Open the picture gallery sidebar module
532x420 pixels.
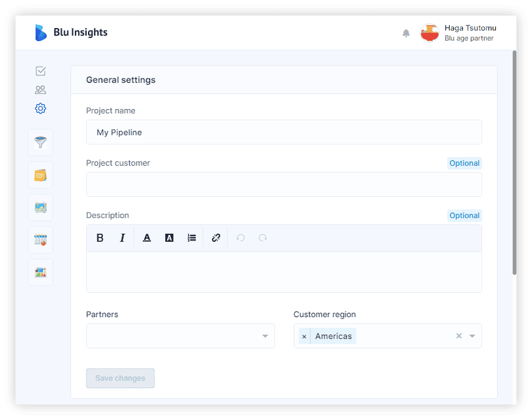click(41, 208)
